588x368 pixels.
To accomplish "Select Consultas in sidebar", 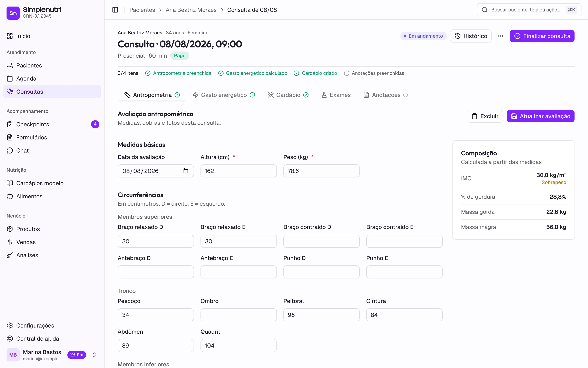I will point(52,92).
